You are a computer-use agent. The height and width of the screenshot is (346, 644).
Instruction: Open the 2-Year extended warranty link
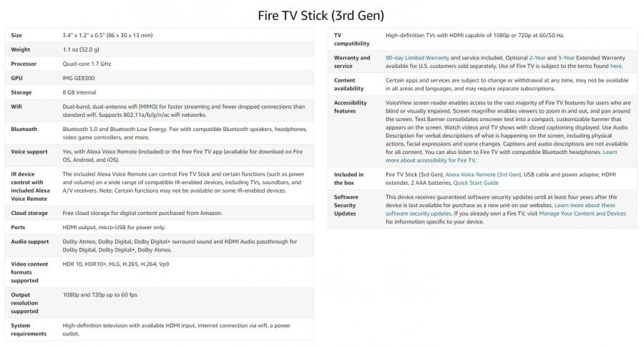(537, 58)
